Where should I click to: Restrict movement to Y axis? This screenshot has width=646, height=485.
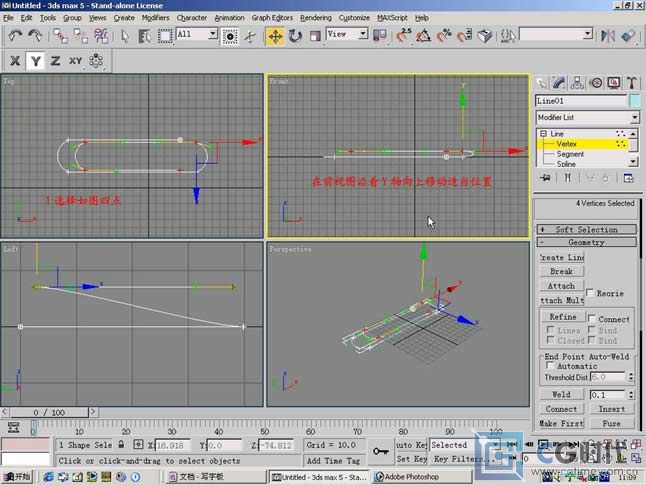point(35,61)
